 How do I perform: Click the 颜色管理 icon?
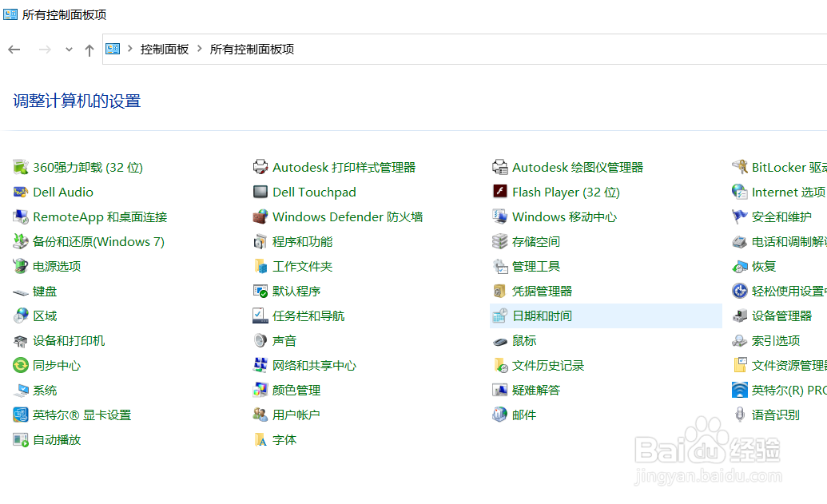tap(260, 390)
